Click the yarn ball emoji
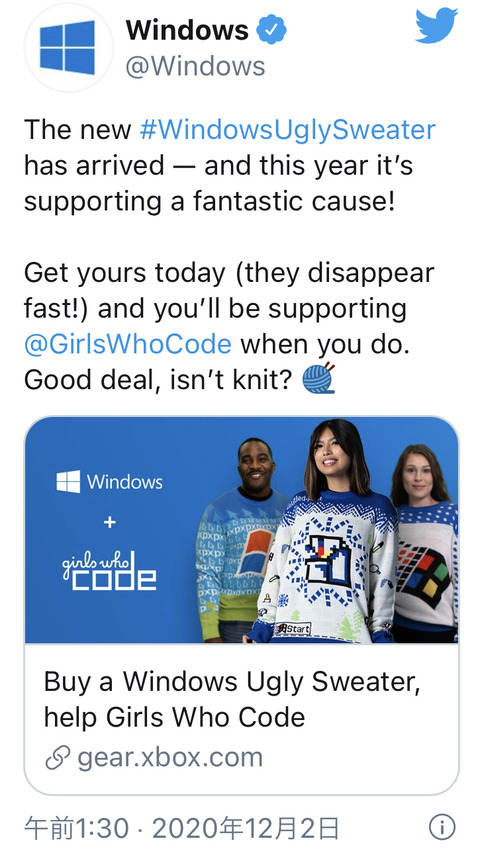480x859 pixels. tap(318, 379)
